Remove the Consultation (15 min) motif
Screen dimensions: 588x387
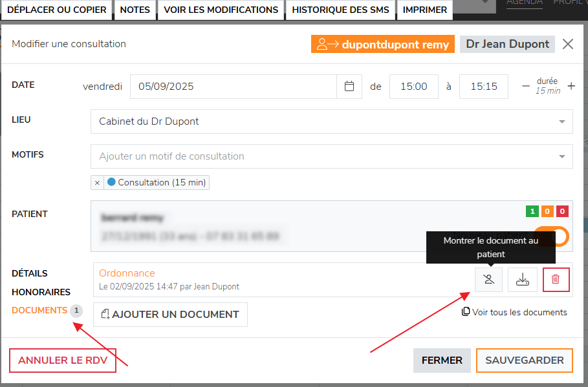[97, 183]
